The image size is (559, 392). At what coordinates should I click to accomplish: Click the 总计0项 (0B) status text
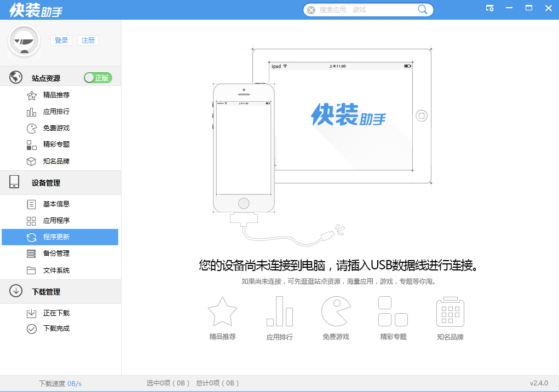pyautogui.click(x=217, y=383)
